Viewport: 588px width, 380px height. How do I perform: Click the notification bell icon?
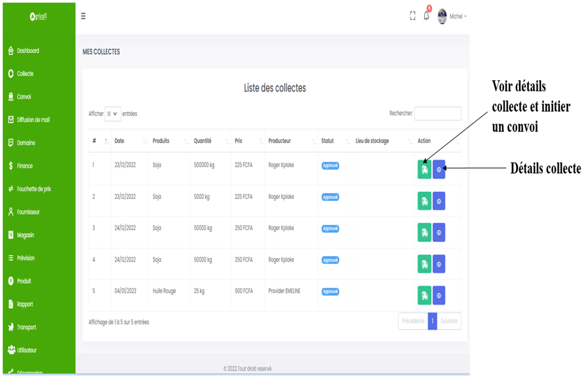tap(426, 17)
